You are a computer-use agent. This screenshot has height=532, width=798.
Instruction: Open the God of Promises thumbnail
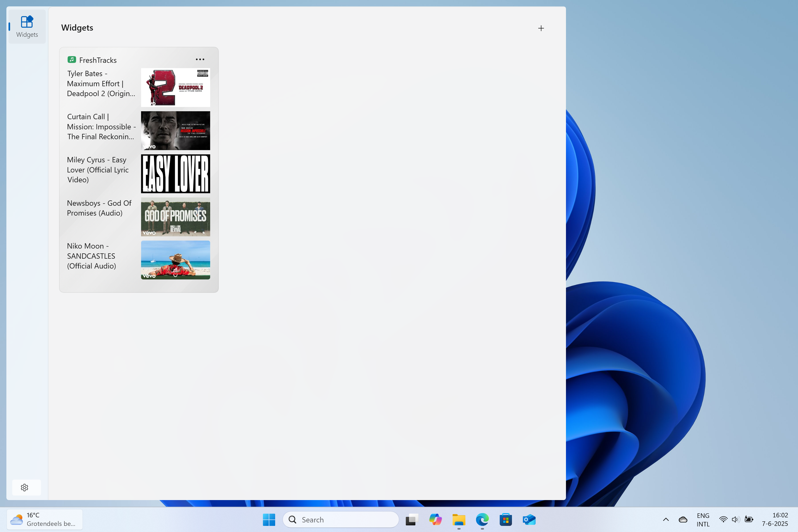(x=175, y=217)
